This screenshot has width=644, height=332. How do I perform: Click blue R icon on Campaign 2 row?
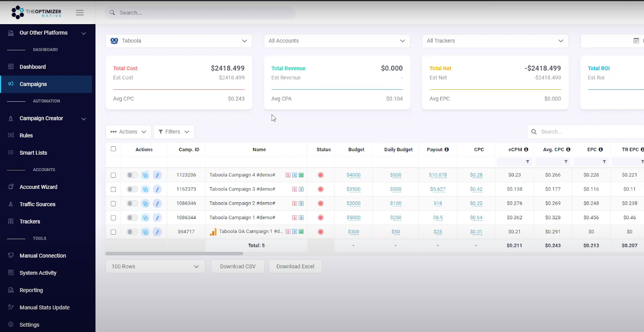click(x=301, y=203)
